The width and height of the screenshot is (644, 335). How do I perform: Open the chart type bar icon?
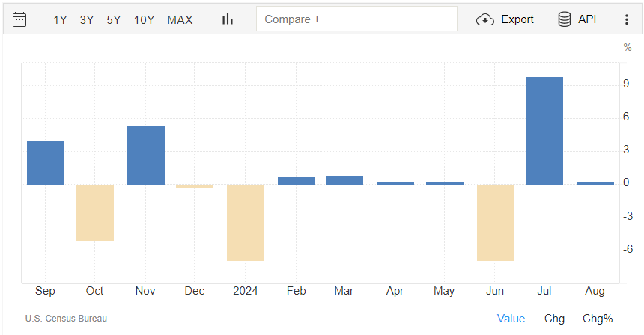pyautogui.click(x=228, y=19)
